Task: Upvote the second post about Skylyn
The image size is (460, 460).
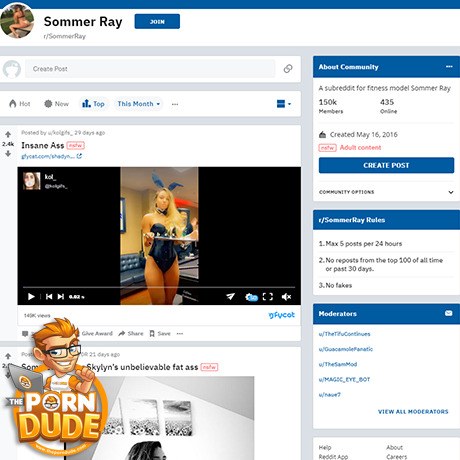Action: pyautogui.click(x=8, y=356)
